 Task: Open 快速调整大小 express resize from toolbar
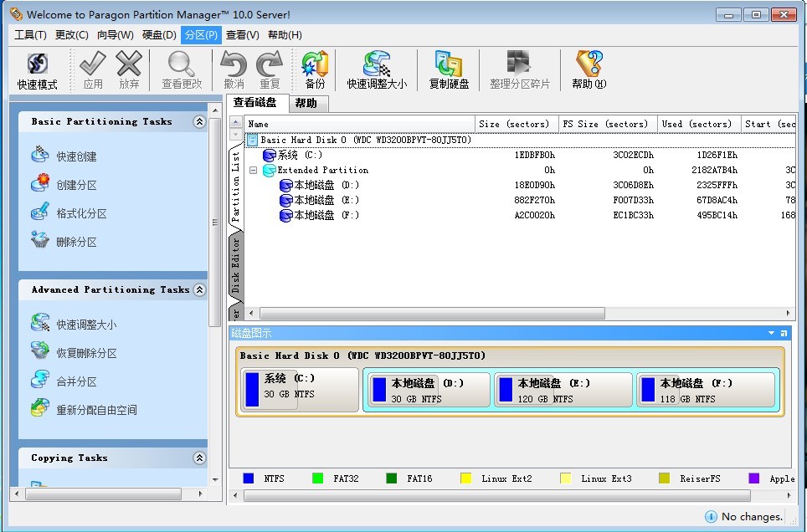[377, 70]
